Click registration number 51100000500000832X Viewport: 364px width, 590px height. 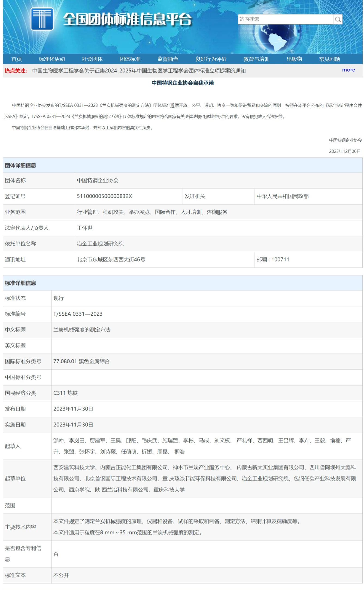[x=104, y=196]
